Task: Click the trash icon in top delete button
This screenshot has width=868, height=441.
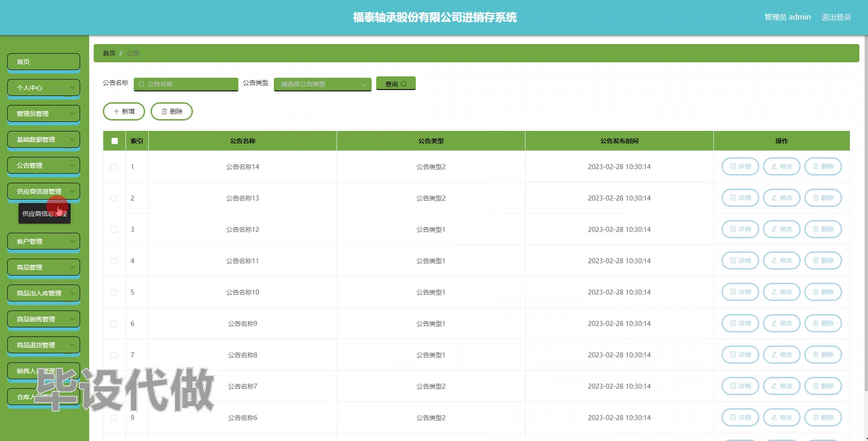Action: [x=165, y=111]
